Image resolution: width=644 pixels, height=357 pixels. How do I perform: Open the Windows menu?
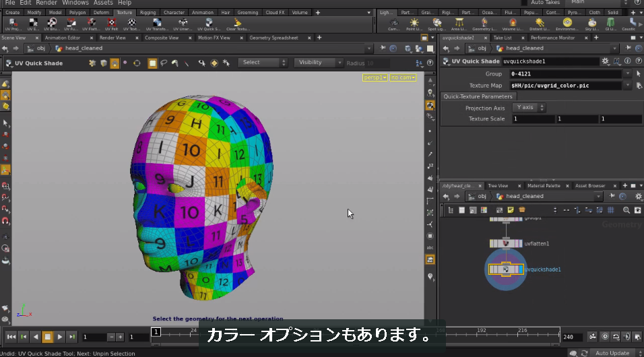tap(75, 3)
